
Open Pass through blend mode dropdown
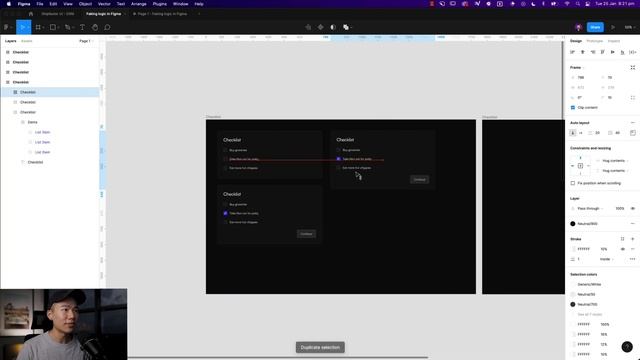click(590, 209)
